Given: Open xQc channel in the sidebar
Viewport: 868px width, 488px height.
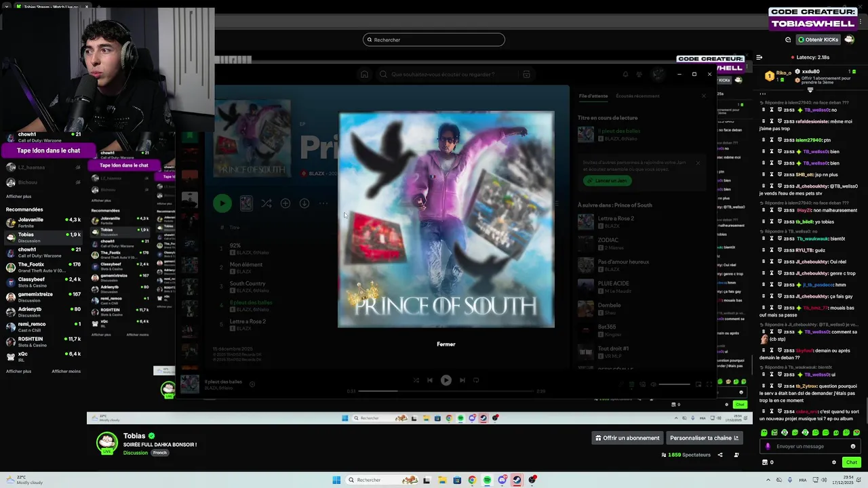Looking at the screenshot, I should click(x=43, y=357).
